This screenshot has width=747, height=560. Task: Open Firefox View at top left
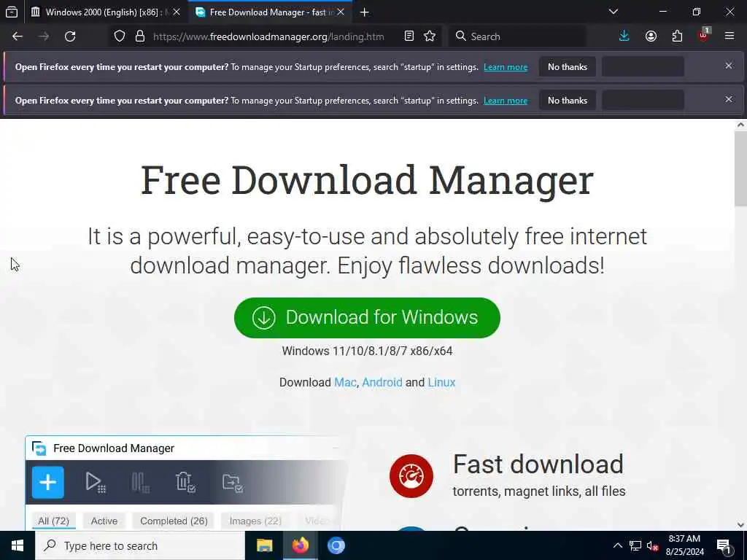(12, 12)
